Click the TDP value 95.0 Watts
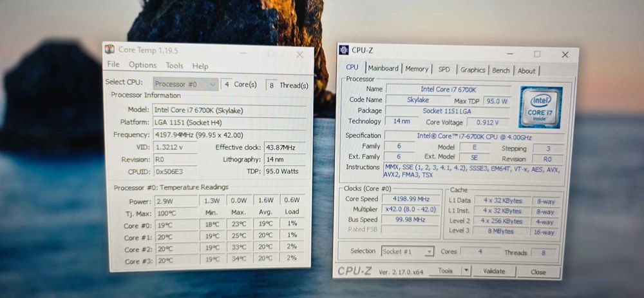The image size is (644, 298). 285,171
